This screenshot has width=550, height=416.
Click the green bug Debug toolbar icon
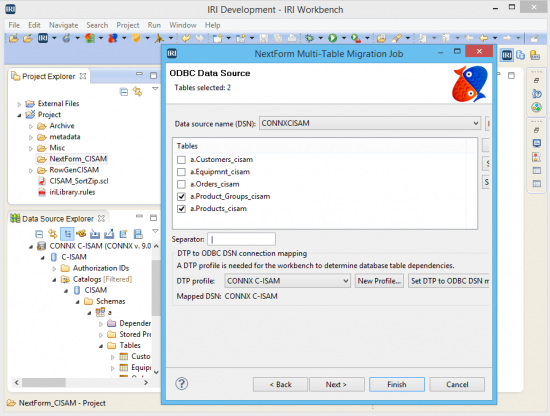coord(309,38)
